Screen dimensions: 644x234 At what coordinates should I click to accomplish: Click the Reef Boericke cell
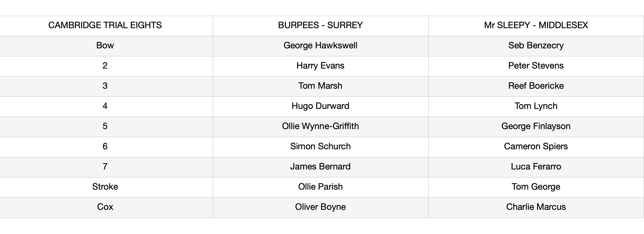click(x=536, y=86)
